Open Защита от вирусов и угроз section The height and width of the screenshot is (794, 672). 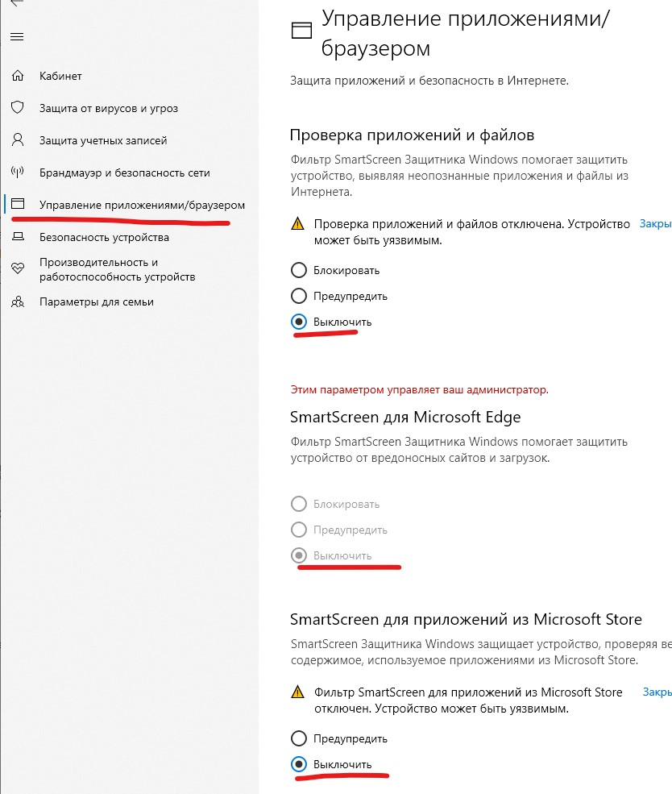click(109, 108)
